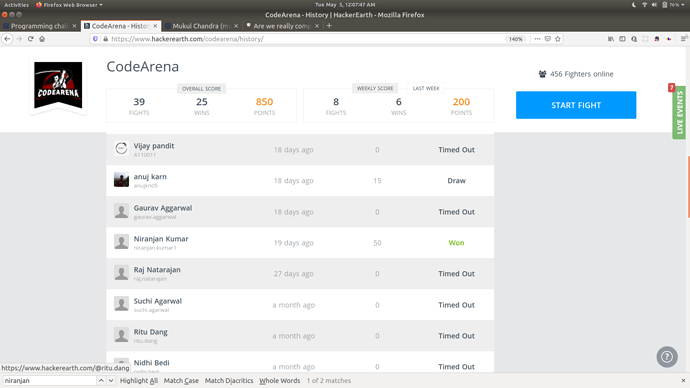Image resolution: width=690 pixels, height=388 pixels.
Task: Click the fighters online people icon
Action: pos(542,74)
